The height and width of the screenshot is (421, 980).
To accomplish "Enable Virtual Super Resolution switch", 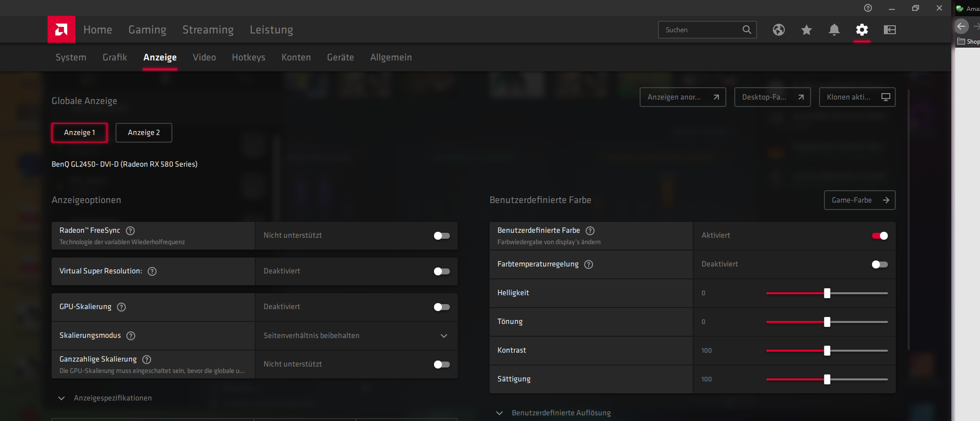I will [441, 271].
